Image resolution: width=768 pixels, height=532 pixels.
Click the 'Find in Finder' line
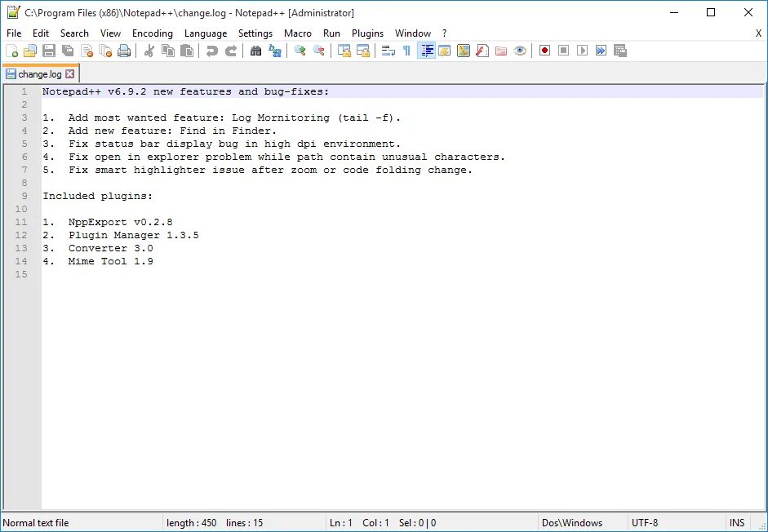(160, 131)
